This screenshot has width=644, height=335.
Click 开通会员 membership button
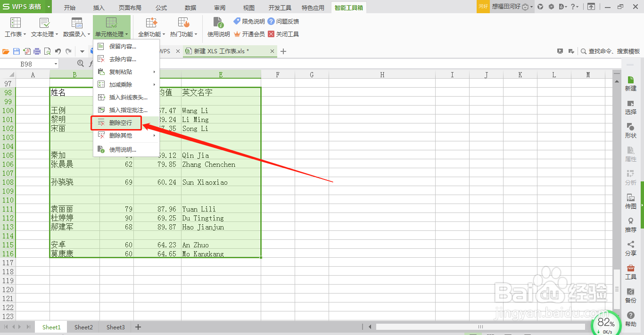click(249, 34)
